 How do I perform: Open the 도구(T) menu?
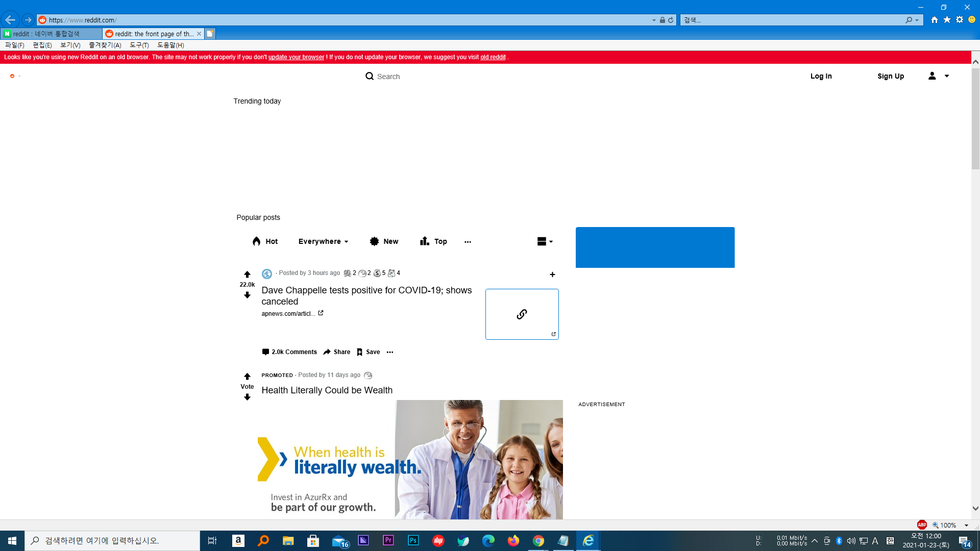(x=139, y=45)
